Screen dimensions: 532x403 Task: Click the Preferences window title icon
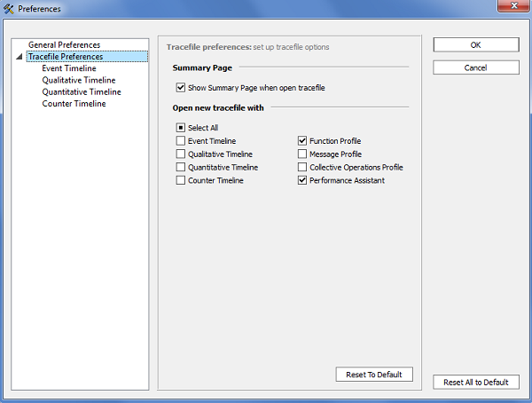coord(9,8)
